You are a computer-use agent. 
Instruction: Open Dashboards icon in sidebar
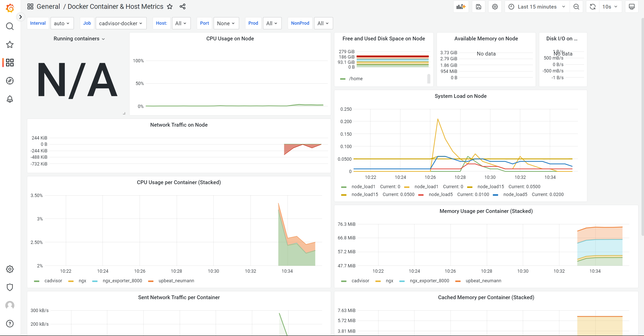(x=10, y=63)
